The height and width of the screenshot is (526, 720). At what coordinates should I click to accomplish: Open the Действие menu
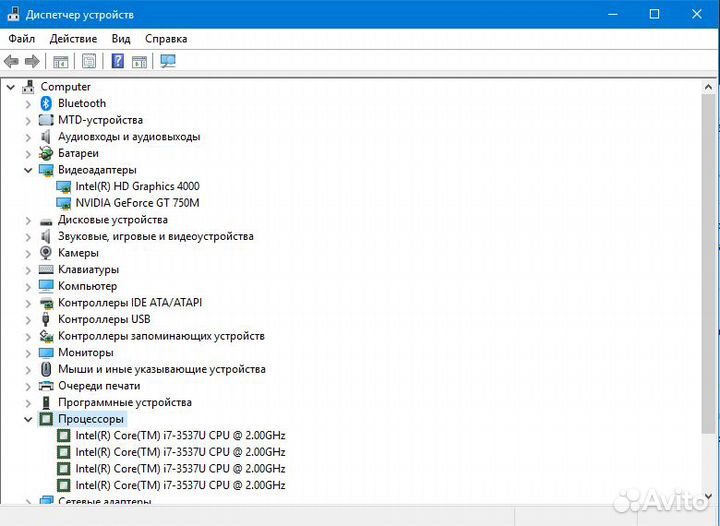73,39
